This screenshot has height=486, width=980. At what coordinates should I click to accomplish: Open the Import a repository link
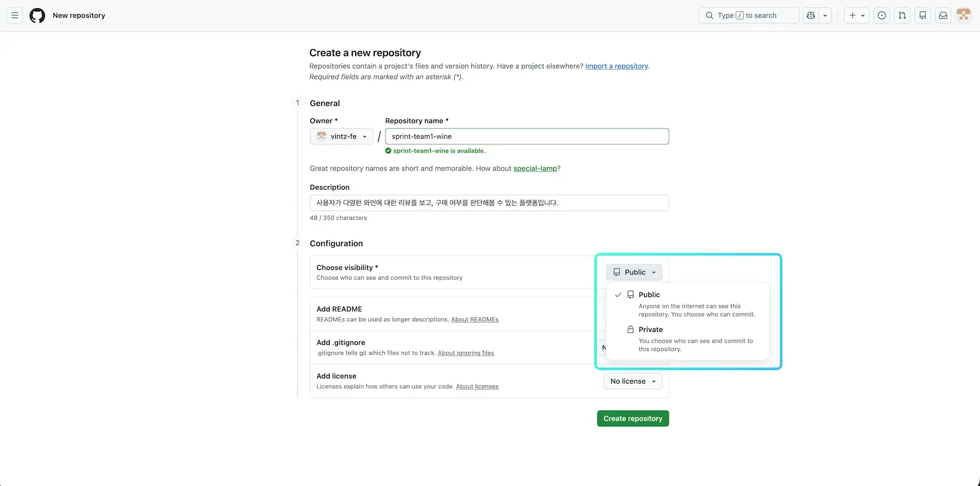point(617,66)
